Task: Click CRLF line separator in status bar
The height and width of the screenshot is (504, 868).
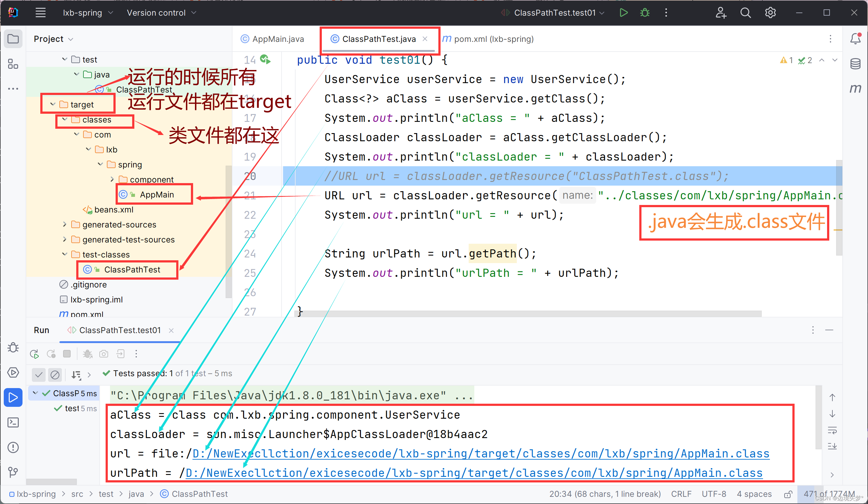Action: (x=681, y=494)
